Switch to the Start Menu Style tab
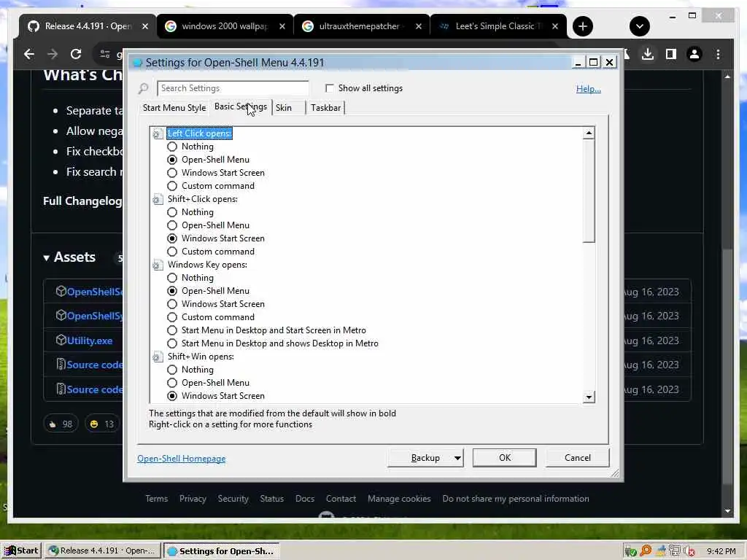This screenshot has height=560, width=747. 174,108
